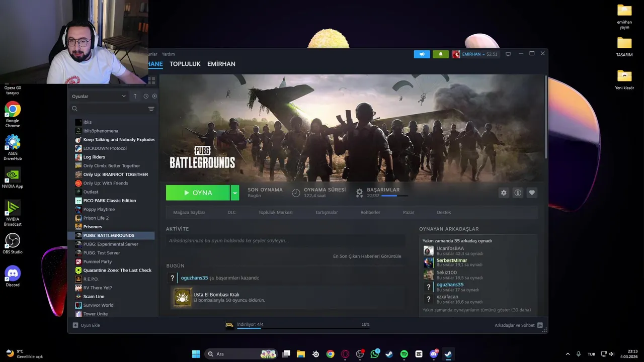Open ASUS DriverHub desktop icon
The width and height of the screenshot is (644, 362).
pyautogui.click(x=13, y=147)
